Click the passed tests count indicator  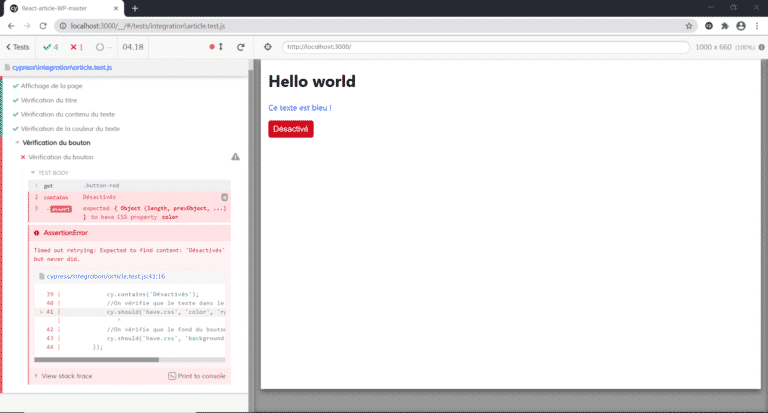click(50, 47)
